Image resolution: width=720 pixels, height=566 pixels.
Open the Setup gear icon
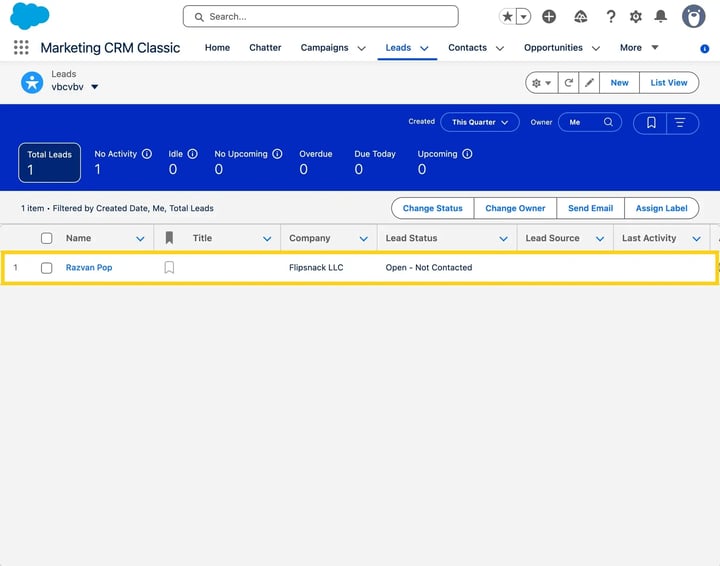(x=636, y=17)
